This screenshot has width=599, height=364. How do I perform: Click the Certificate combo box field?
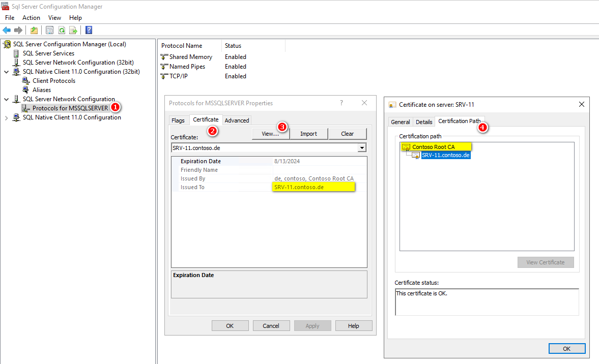[269, 147]
